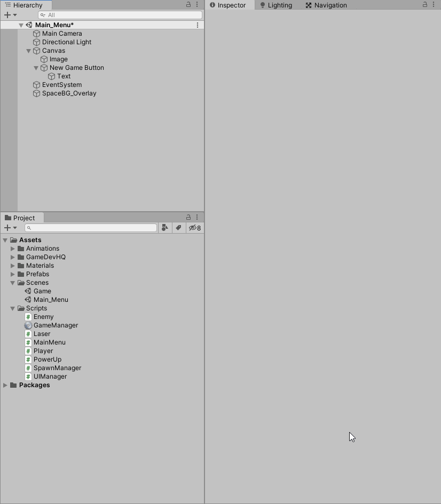
Task: Toggle hidden packages visibility showing 8
Action: click(x=195, y=228)
